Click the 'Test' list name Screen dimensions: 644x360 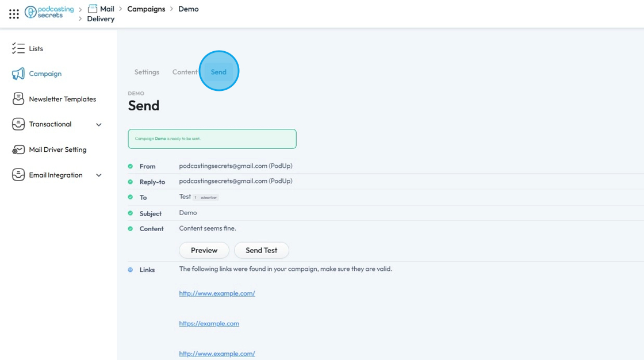click(185, 197)
